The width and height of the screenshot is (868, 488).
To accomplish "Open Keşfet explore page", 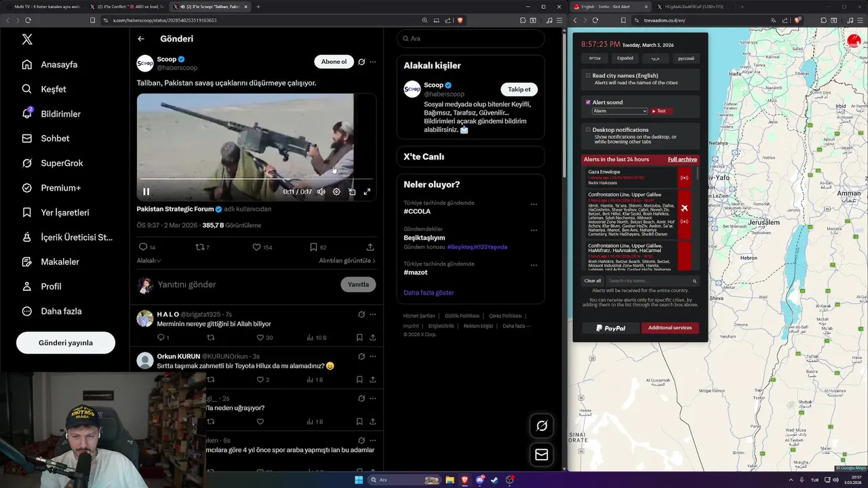I will pos(44,89).
